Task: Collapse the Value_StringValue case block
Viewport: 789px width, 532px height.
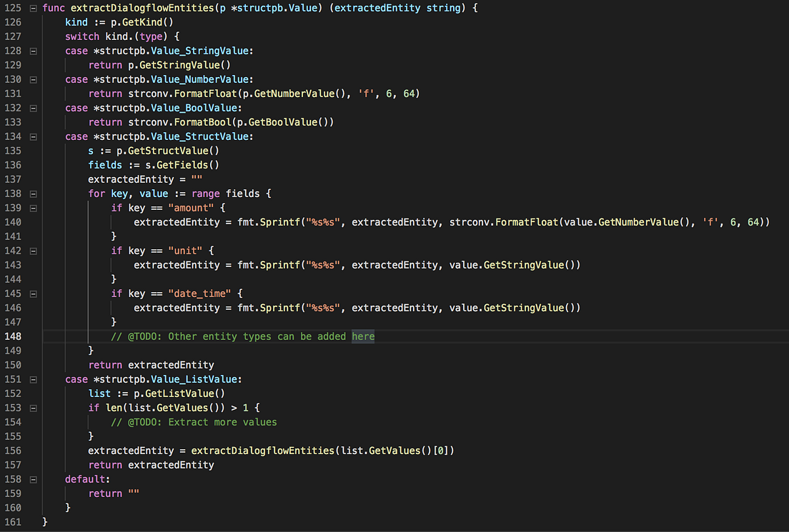Action: (x=33, y=51)
